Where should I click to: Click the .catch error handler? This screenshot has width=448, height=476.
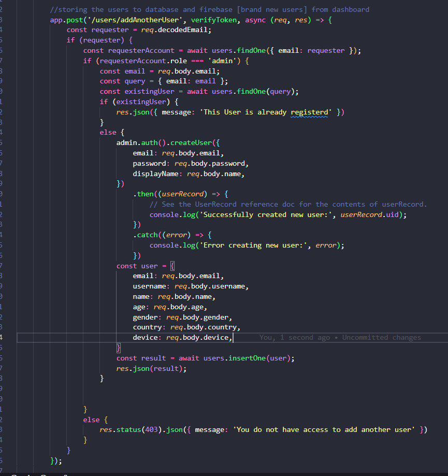coord(147,235)
